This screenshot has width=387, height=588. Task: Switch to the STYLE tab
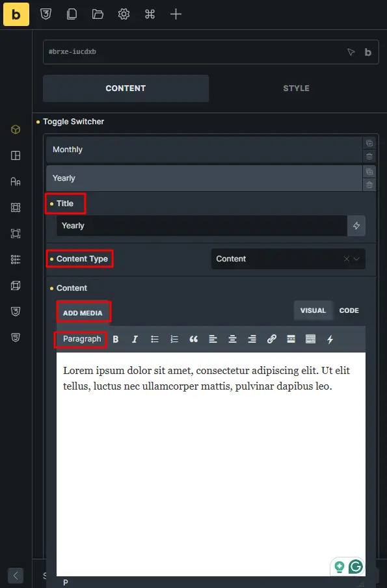[296, 88]
